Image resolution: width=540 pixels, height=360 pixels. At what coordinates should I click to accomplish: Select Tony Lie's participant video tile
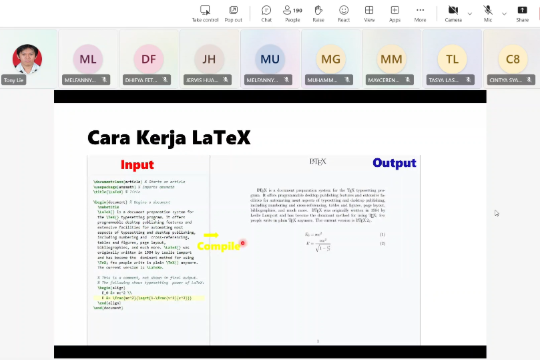click(x=28, y=59)
